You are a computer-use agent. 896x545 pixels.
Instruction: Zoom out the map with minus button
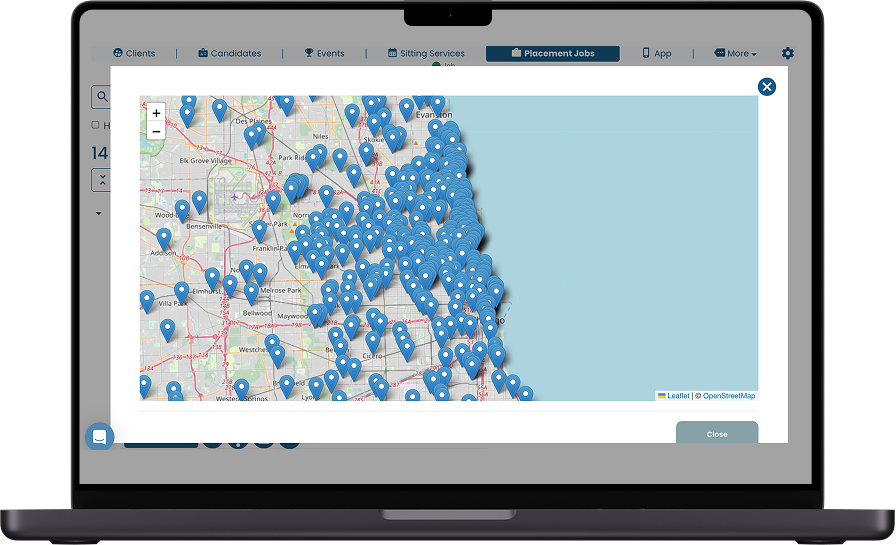coord(156,131)
